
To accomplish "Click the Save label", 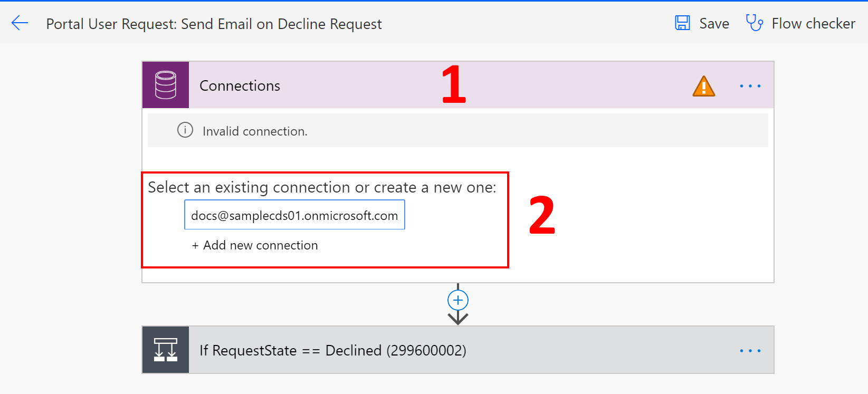I will click(x=714, y=24).
